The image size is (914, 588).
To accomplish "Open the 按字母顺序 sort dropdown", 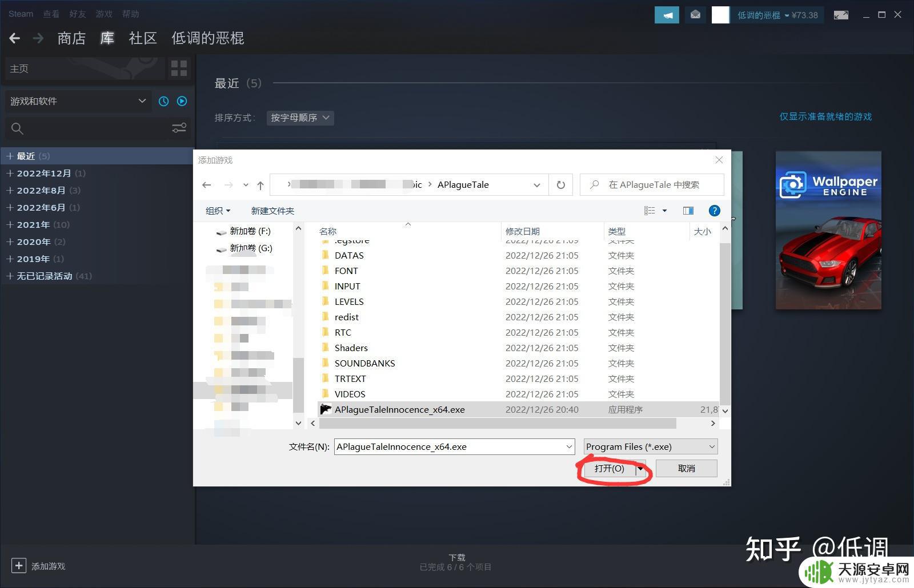I will 300,118.
